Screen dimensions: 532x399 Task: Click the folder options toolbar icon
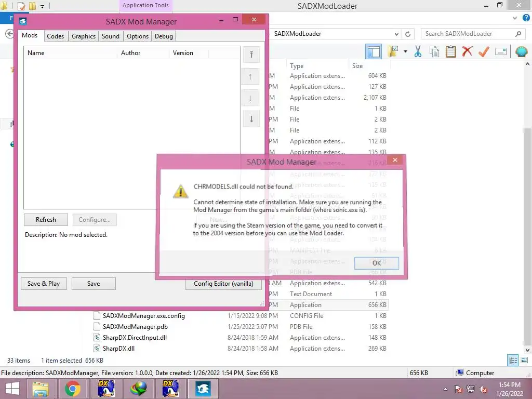[393, 52]
